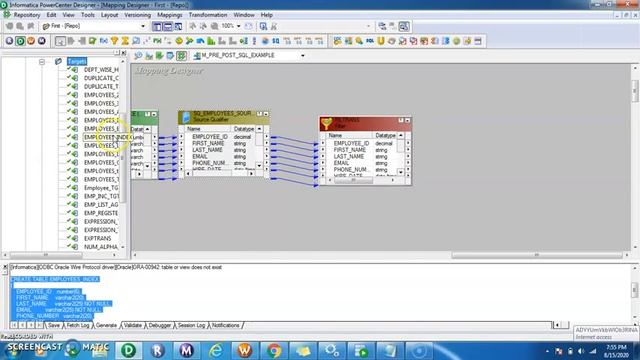The image size is (640, 360).
Task: Click LAST_NAME port in Filter transformation
Action: click(349, 156)
